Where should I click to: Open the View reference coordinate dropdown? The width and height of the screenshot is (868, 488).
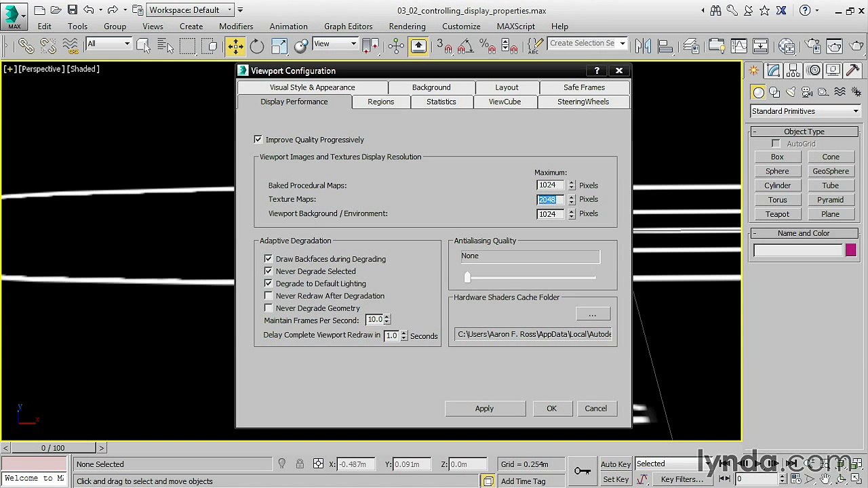335,43
